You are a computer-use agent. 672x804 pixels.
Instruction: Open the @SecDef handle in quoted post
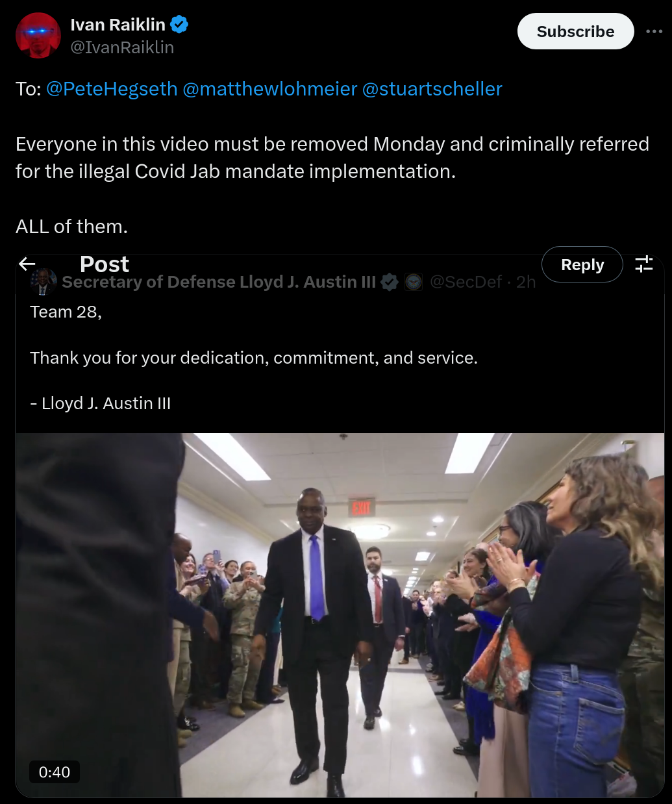466,282
